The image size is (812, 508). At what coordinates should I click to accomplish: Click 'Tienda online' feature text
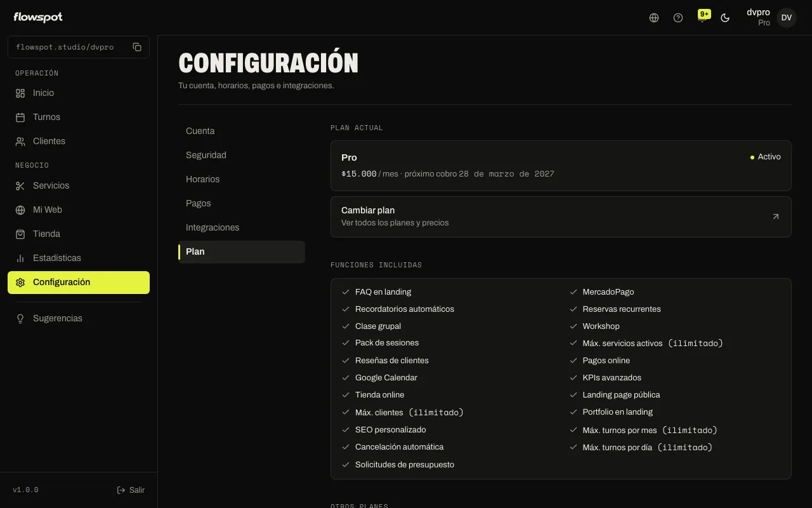(x=380, y=395)
